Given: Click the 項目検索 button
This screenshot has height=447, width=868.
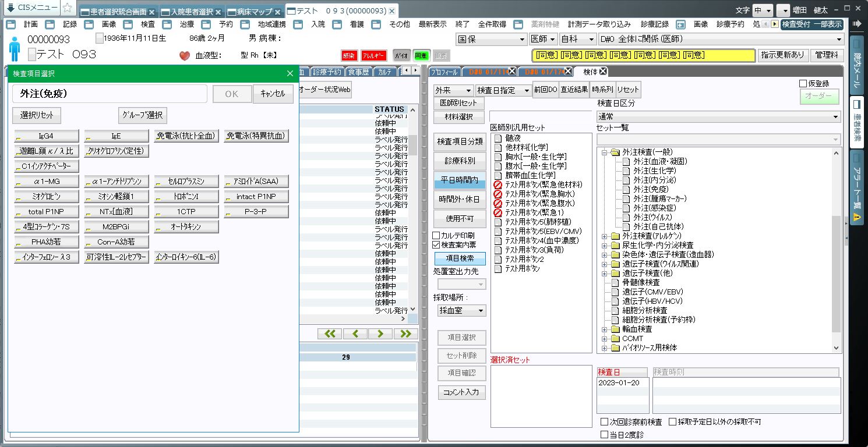Looking at the screenshot, I should [x=460, y=258].
